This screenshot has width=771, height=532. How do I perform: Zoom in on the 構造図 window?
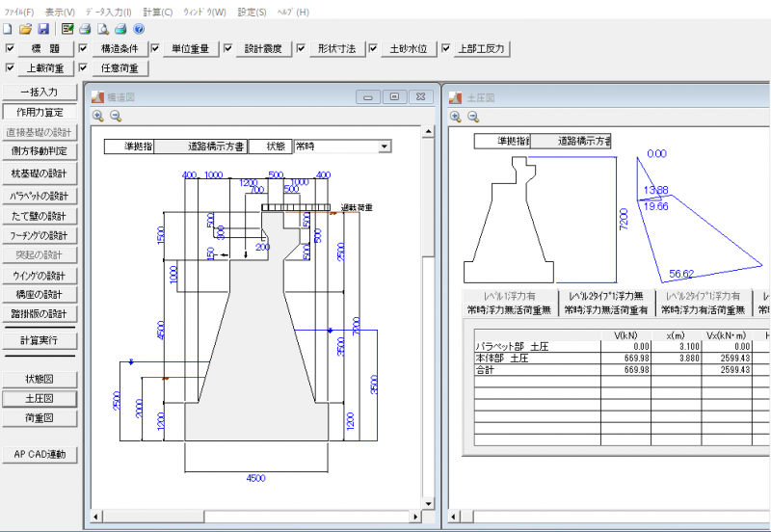[x=98, y=116]
